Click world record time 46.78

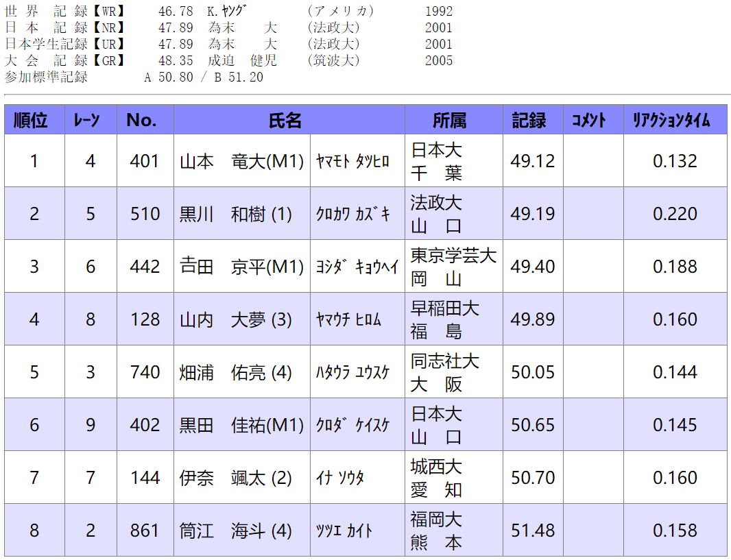(176, 11)
